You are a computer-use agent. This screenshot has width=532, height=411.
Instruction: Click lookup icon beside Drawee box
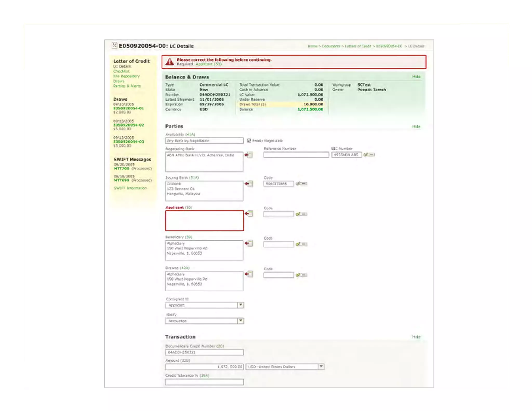click(249, 274)
